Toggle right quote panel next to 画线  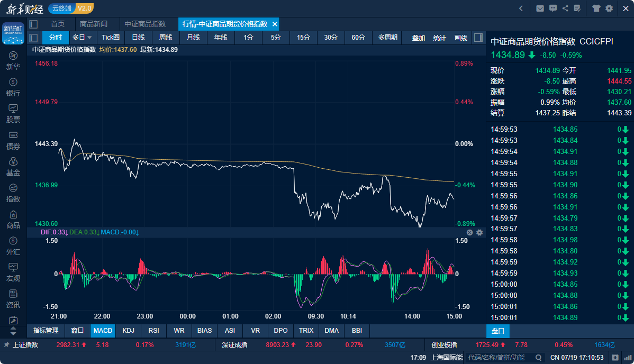click(478, 38)
